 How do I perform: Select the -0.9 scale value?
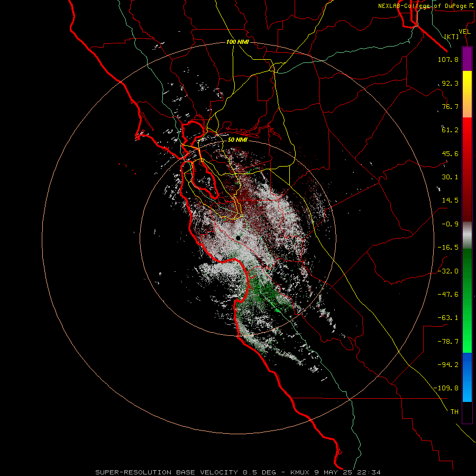pos(450,224)
